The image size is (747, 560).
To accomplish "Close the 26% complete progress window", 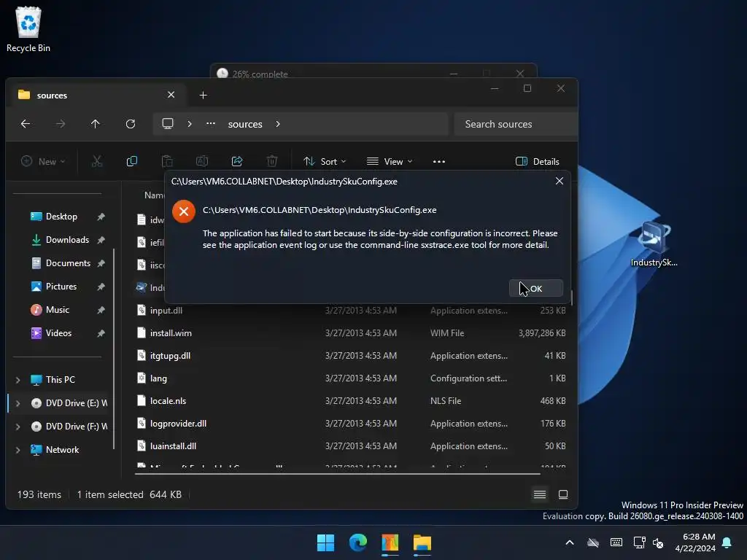I will (519, 74).
